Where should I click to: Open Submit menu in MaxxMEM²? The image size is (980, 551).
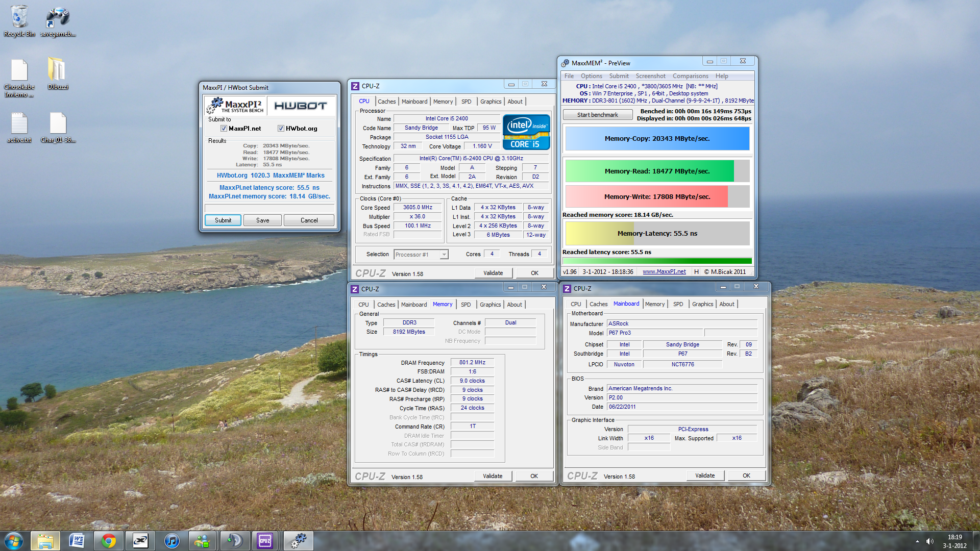point(619,76)
